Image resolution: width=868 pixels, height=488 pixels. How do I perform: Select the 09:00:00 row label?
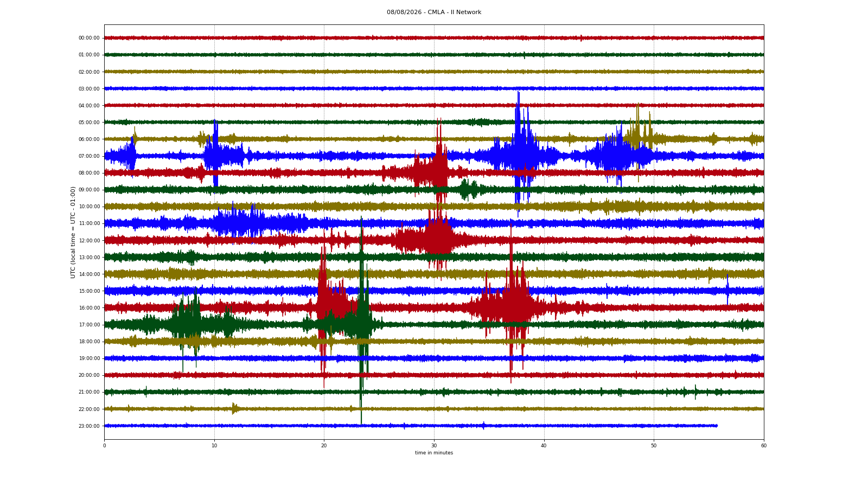[89, 189]
